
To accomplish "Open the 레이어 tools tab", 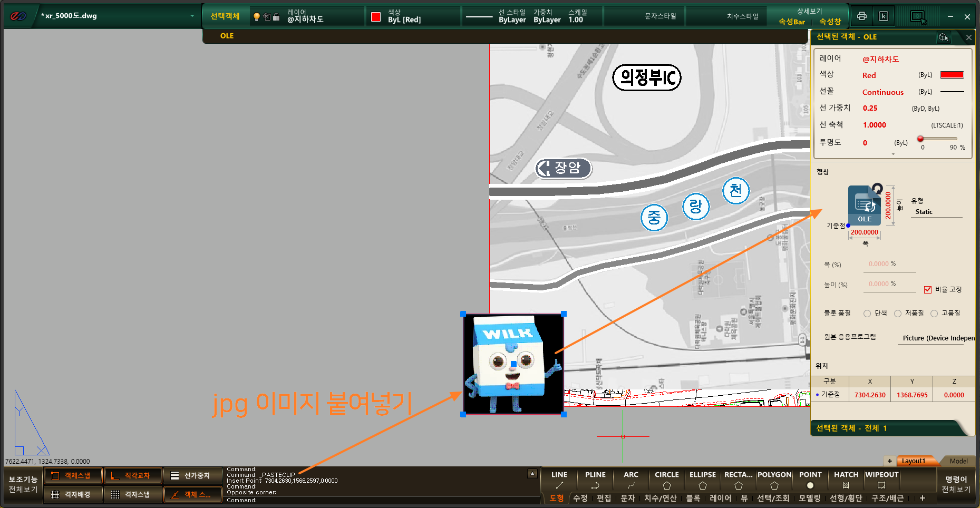I will [x=721, y=498].
